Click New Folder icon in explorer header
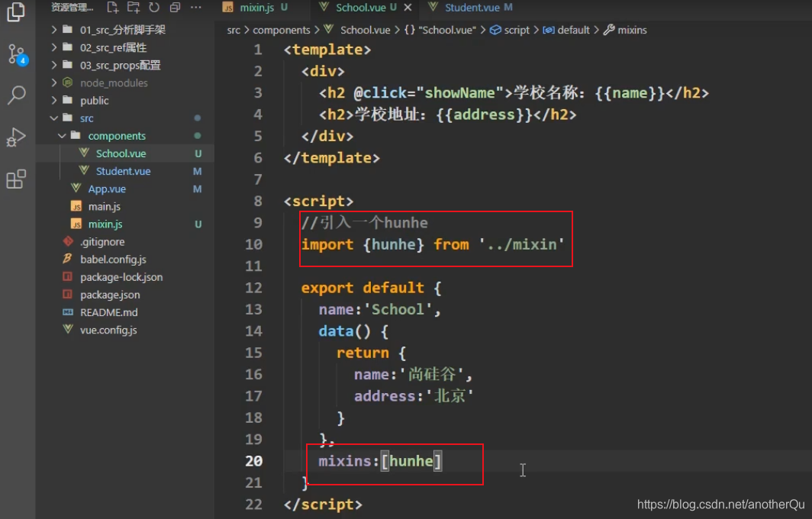The image size is (812, 519). (133, 8)
